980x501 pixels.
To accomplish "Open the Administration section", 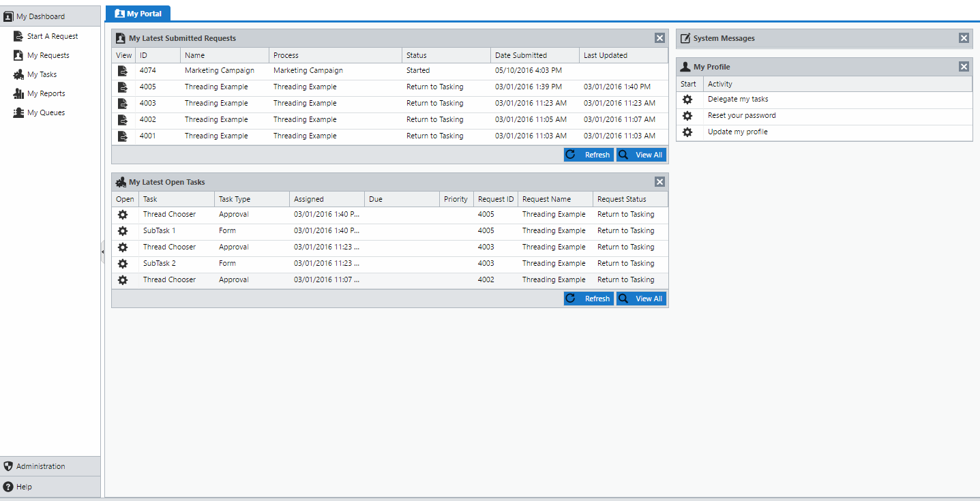I will tap(50, 466).
